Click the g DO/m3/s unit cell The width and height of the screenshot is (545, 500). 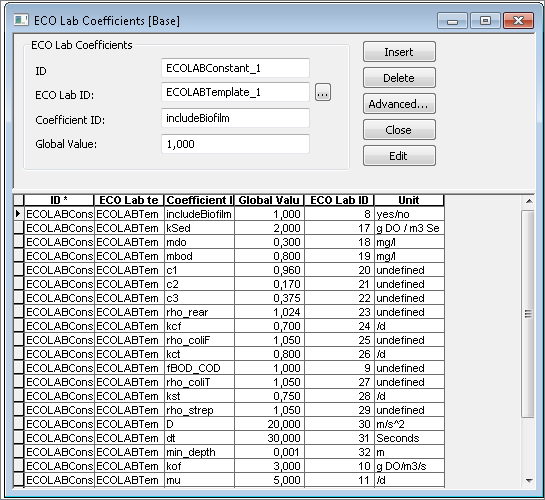[409, 466]
